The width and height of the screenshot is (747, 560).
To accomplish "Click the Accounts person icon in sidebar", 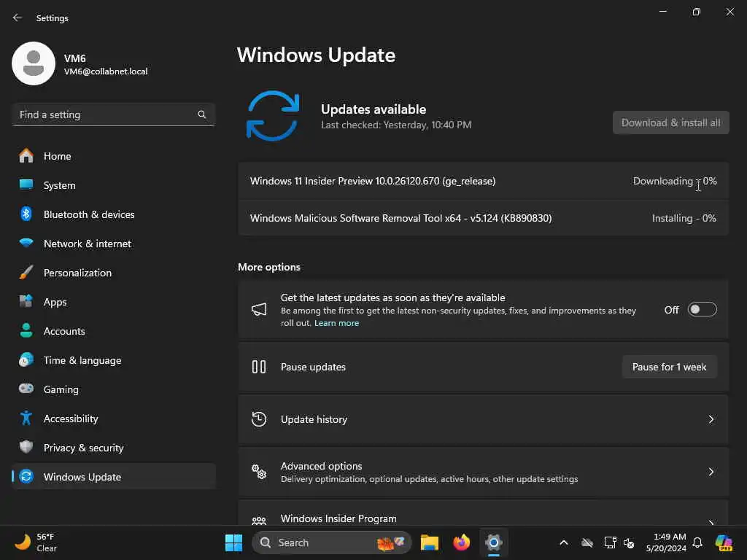I will (x=26, y=330).
